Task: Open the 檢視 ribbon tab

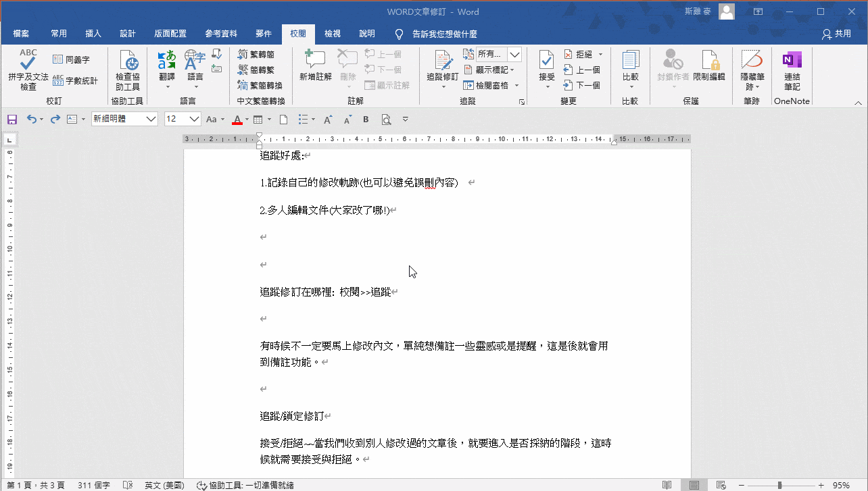Action: pos(333,34)
